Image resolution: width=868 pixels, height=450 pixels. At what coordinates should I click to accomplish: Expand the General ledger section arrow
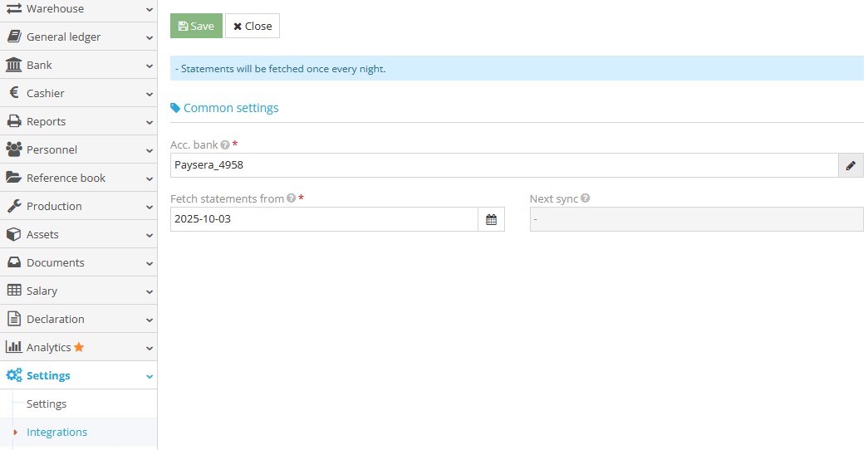tap(150, 37)
